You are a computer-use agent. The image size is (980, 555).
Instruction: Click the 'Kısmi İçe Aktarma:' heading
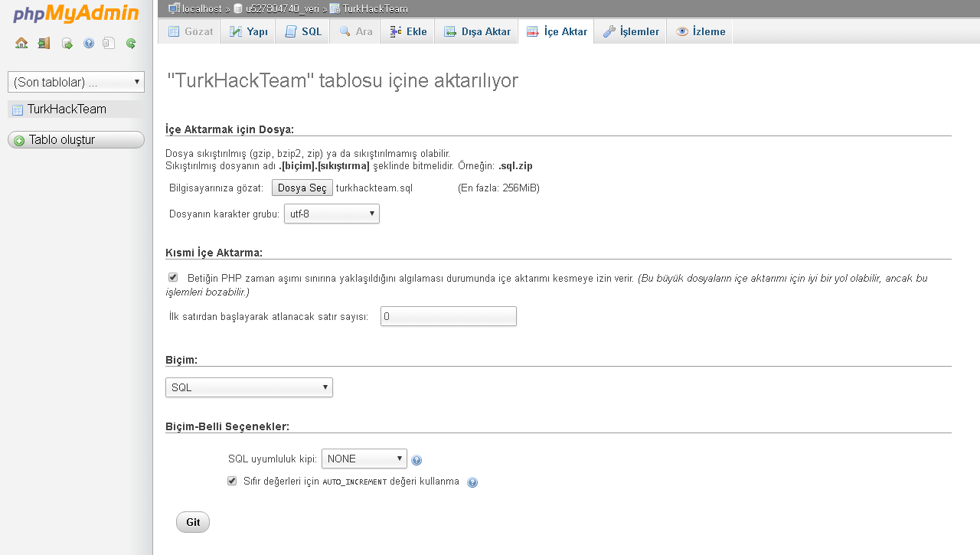(214, 253)
